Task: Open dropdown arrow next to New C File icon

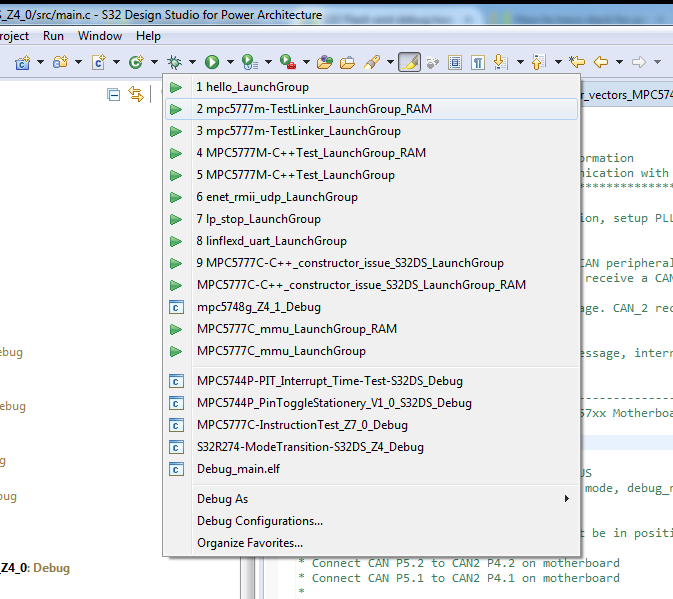Action: (116, 63)
